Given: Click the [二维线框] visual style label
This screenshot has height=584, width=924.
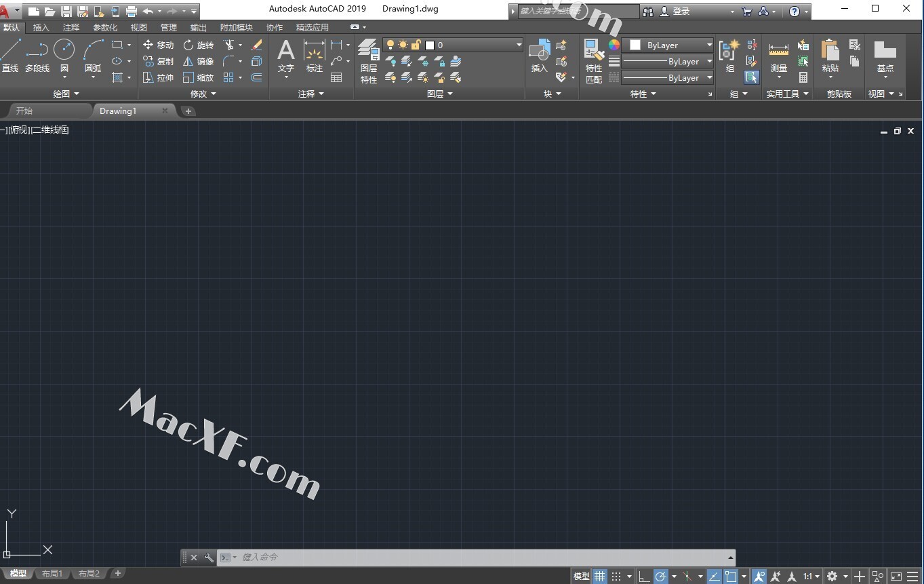Looking at the screenshot, I should [49, 130].
